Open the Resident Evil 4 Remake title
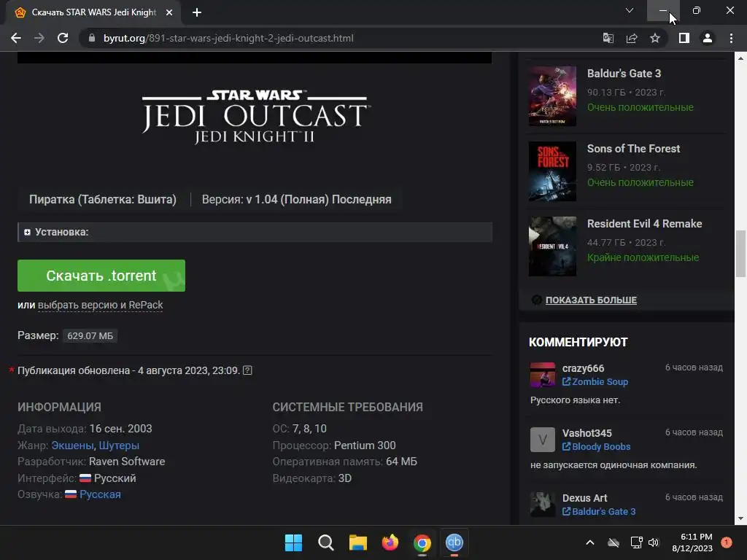 (645, 224)
